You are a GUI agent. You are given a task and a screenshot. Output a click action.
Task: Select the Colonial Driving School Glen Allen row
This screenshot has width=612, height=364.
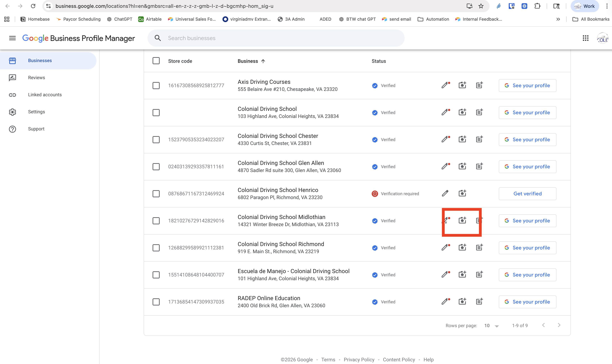[156, 167]
